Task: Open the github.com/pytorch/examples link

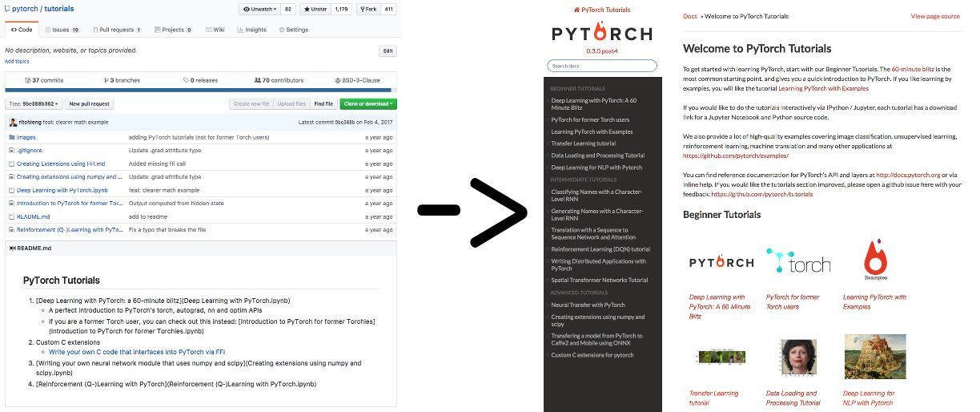Action: tap(736, 156)
